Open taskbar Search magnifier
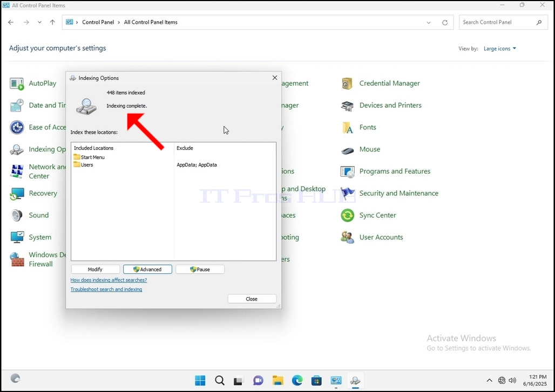This screenshot has height=392, width=555. (219, 380)
